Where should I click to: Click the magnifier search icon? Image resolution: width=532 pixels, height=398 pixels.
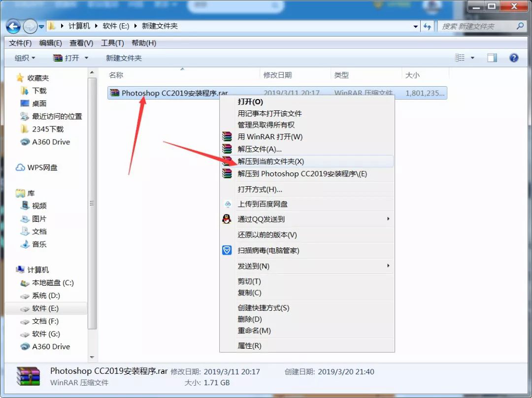click(520, 26)
